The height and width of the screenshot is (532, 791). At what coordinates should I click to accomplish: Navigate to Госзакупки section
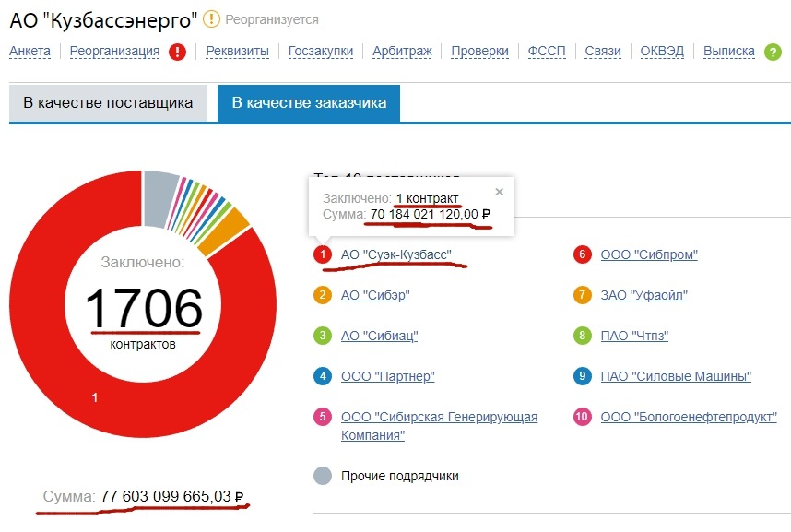(321, 51)
